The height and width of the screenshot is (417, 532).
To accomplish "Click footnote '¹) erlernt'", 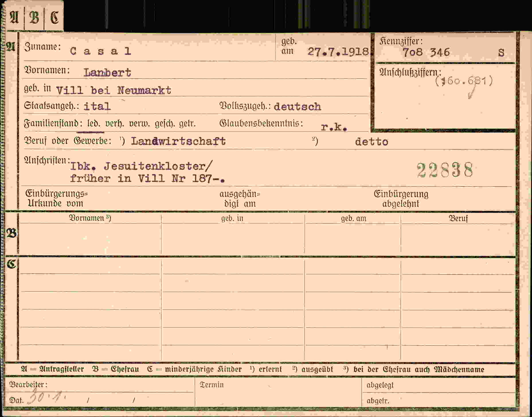I will click(266, 369).
